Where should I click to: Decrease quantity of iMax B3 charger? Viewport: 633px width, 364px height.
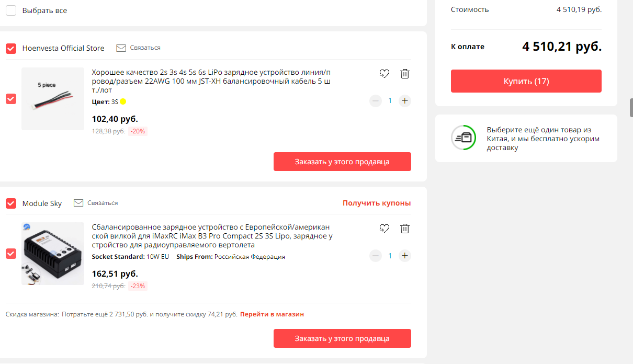tap(376, 256)
